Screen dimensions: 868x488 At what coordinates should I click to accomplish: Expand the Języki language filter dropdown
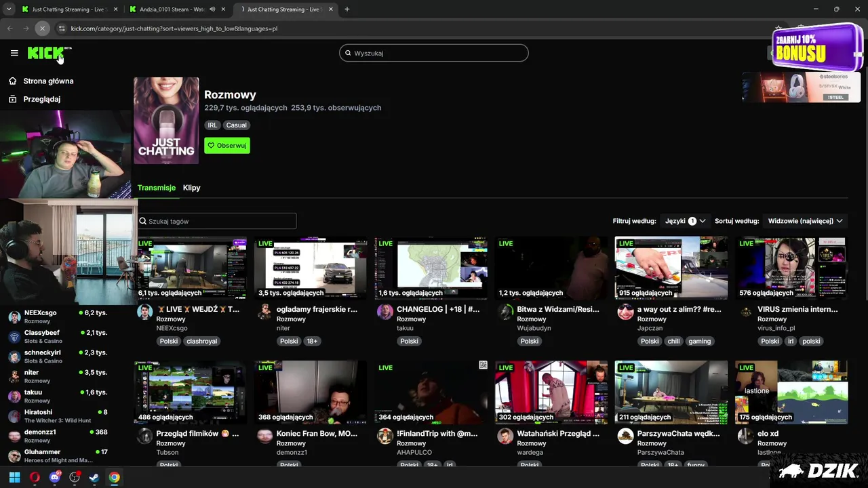(x=685, y=221)
